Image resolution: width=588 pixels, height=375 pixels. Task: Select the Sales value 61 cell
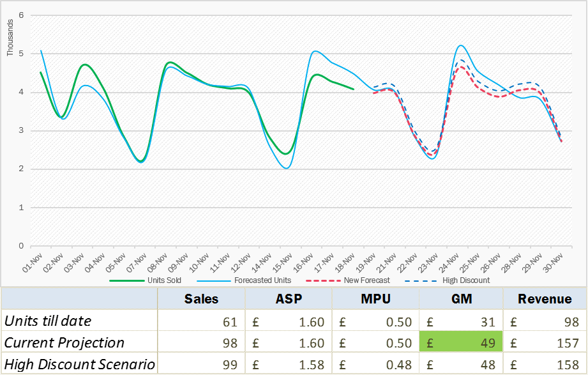point(201,321)
